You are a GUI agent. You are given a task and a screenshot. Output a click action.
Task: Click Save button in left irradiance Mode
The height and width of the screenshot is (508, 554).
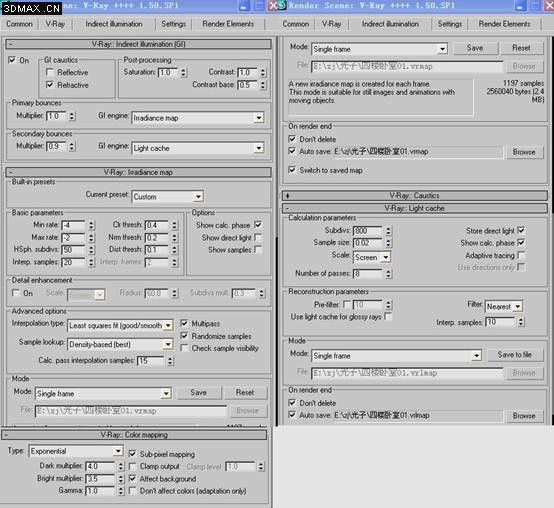click(x=199, y=392)
